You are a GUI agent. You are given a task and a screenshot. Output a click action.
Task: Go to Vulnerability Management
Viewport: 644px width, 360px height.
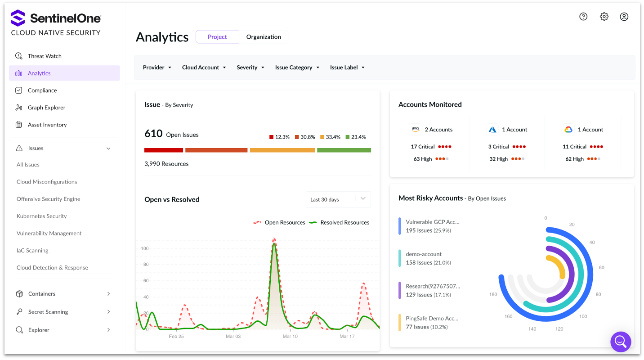point(49,233)
